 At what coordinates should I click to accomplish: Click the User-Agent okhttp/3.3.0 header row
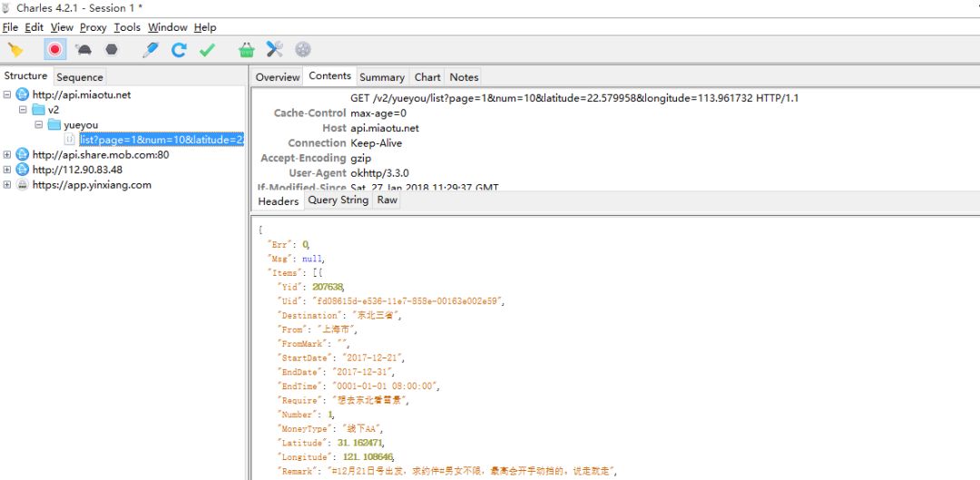coord(348,173)
